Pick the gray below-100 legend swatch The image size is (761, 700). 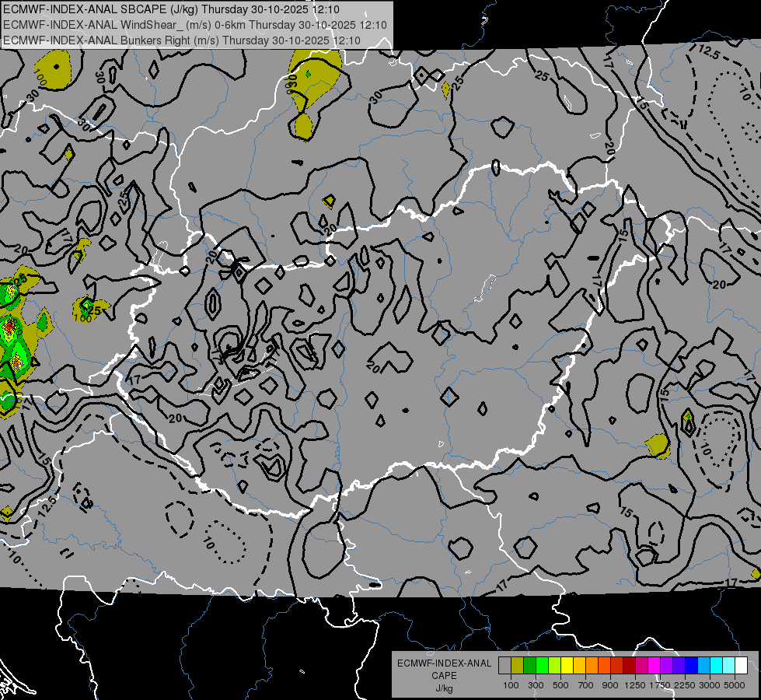[x=504, y=666]
